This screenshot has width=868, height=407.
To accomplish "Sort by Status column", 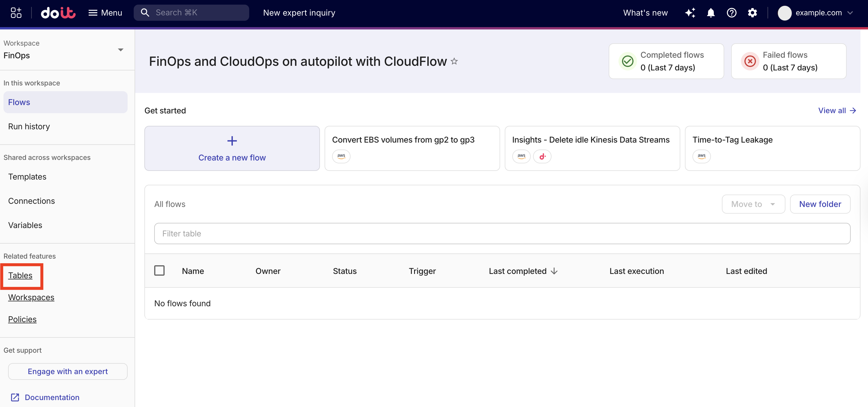I will click(344, 271).
